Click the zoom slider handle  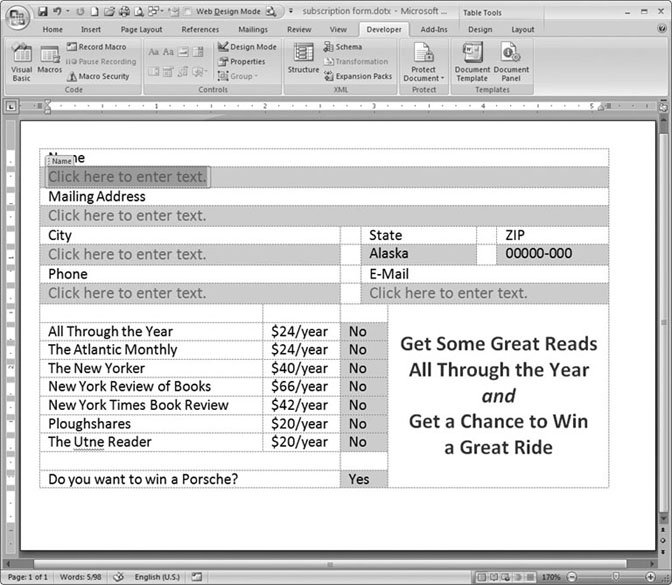coord(615,577)
